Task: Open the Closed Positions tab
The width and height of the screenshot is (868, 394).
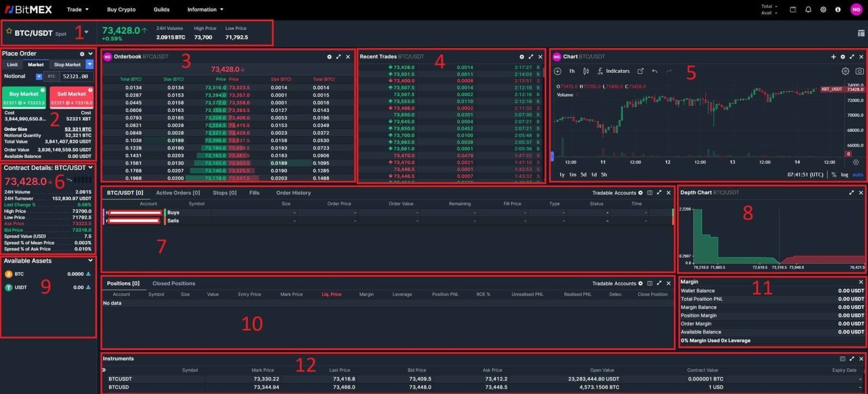Action: pos(174,283)
